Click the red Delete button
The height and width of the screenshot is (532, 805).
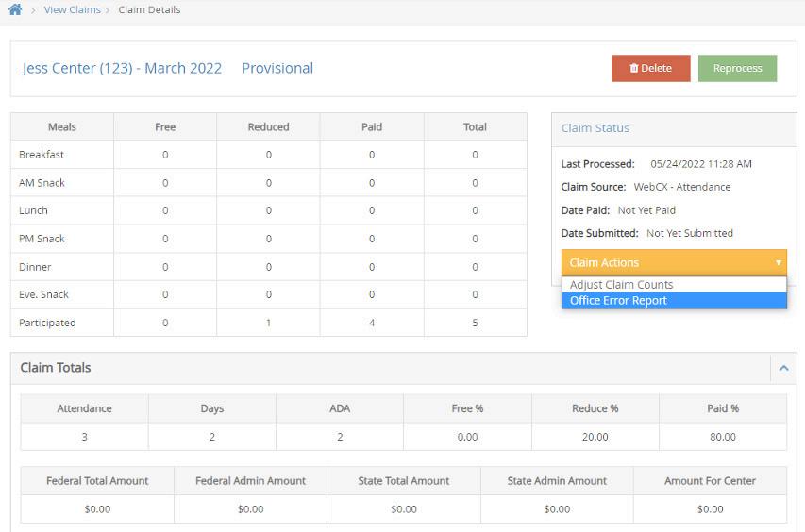(650, 68)
